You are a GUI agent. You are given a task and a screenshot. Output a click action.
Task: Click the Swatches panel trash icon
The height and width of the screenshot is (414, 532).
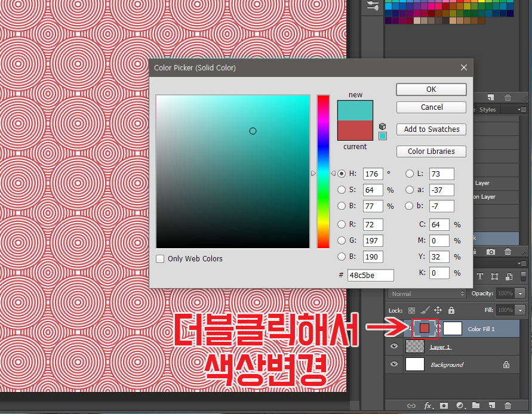click(508, 98)
